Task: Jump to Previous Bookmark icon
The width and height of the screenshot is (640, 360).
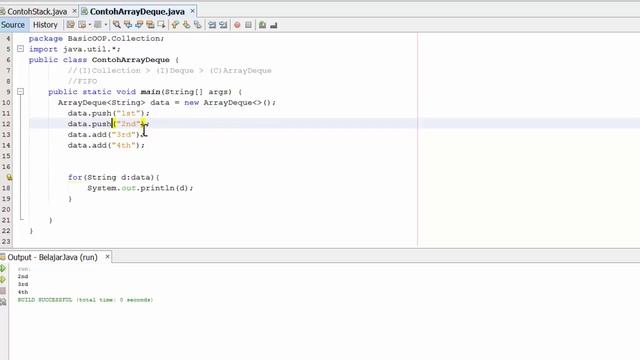Action: coord(175,25)
